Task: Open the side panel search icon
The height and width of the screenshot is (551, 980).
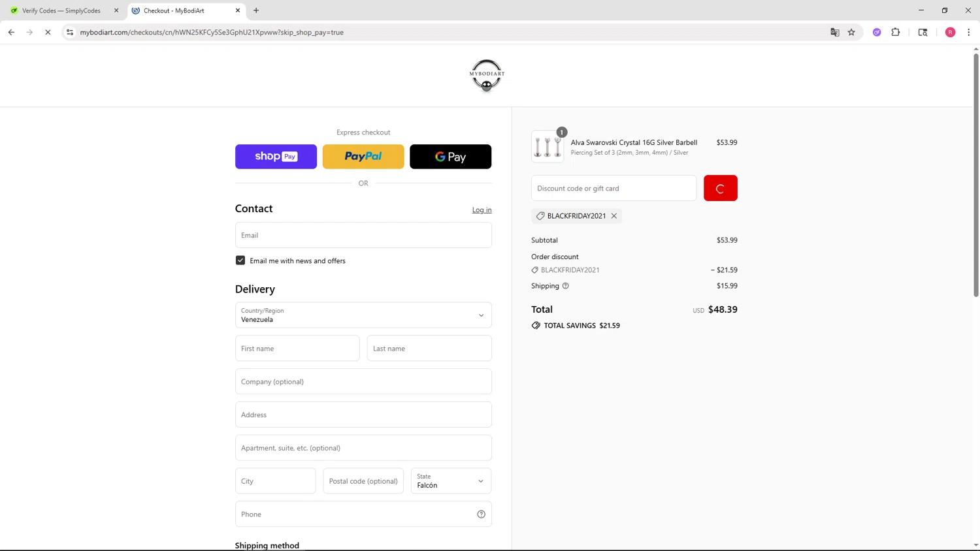Action: tap(923, 32)
